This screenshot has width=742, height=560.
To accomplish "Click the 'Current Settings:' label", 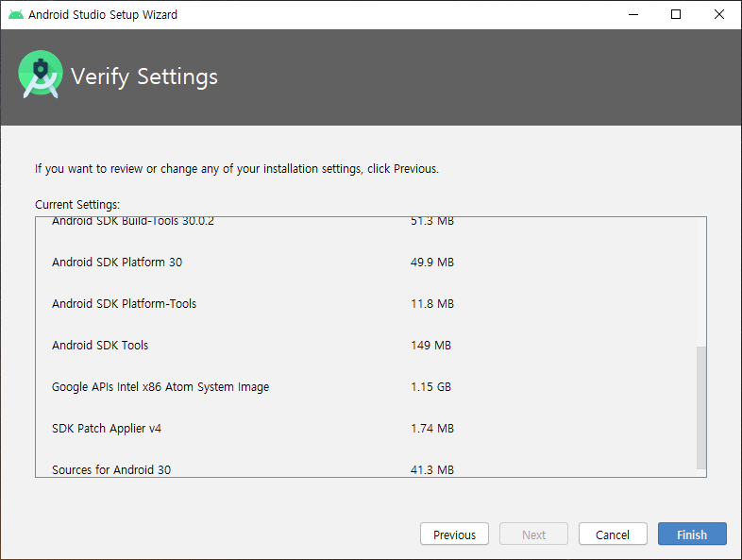I will (77, 205).
